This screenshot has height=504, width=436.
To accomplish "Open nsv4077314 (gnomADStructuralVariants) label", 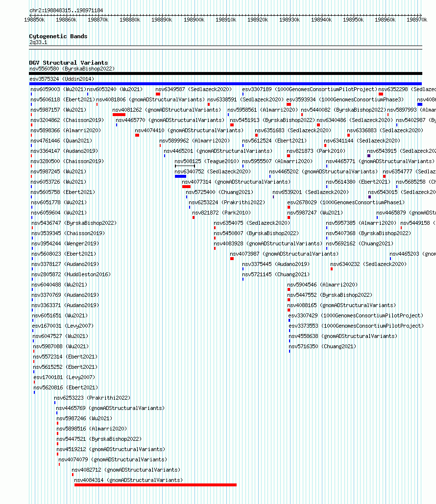I will click(236, 182).
